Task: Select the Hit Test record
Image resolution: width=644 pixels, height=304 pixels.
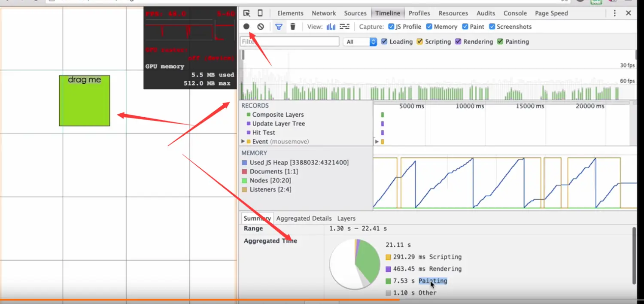Action: pyautogui.click(x=264, y=133)
